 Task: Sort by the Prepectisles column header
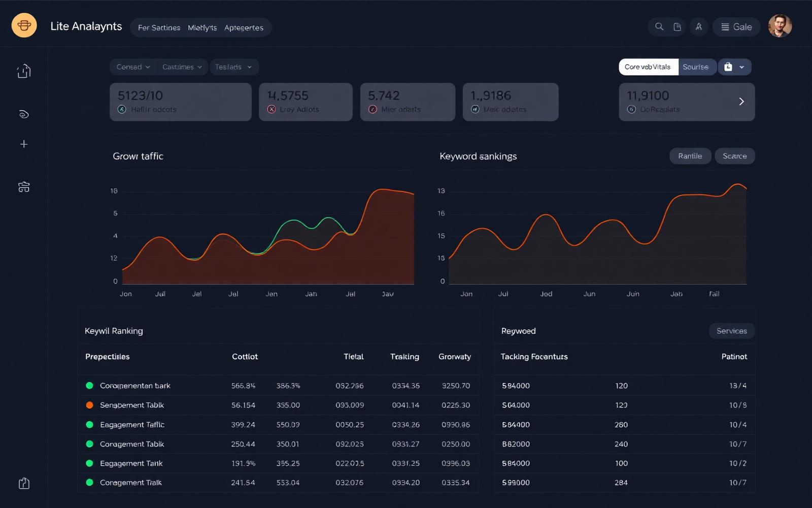coord(107,357)
